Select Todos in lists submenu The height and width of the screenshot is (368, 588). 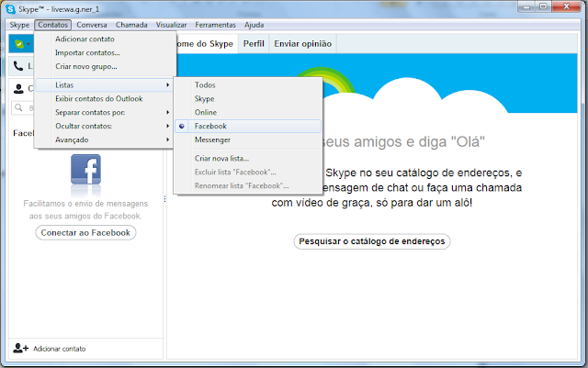[248, 85]
